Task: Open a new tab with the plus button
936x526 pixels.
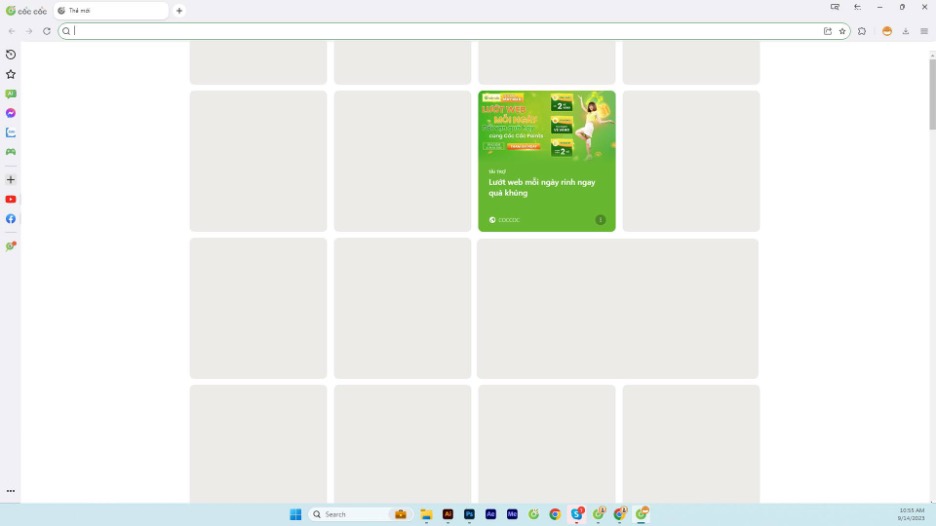Action: [x=180, y=11]
